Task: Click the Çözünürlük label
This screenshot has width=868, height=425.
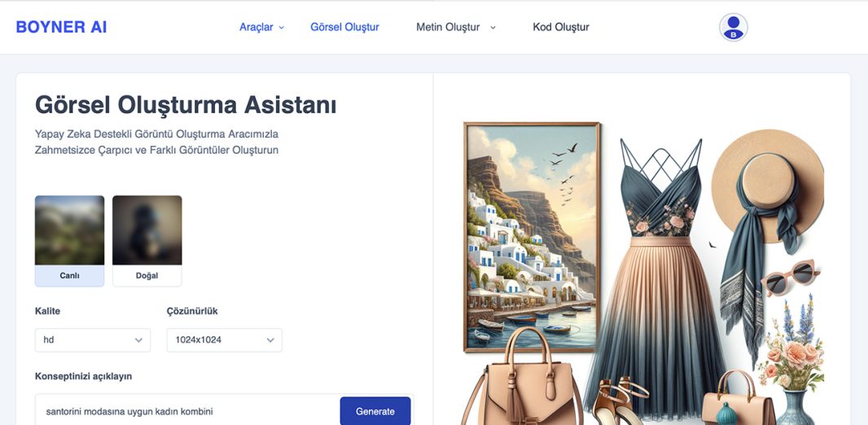Action: click(192, 311)
